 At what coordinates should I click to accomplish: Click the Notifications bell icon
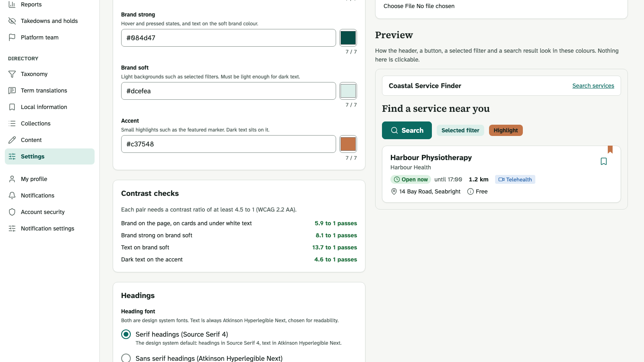(x=12, y=195)
